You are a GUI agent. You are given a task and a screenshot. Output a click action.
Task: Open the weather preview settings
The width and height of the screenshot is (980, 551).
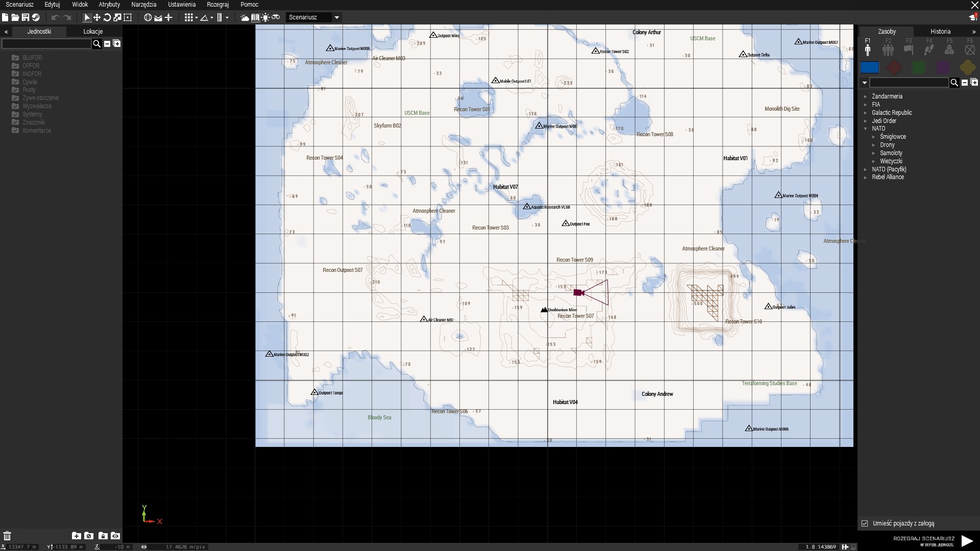pos(245,17)
